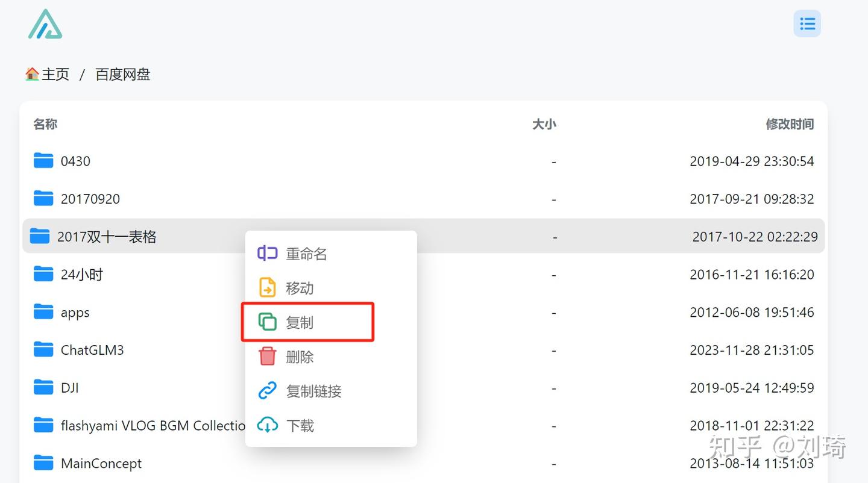This screenshot has width=868, height=483.
Task: Click the move icon in context menu
Action: click(x=267, y=287)
